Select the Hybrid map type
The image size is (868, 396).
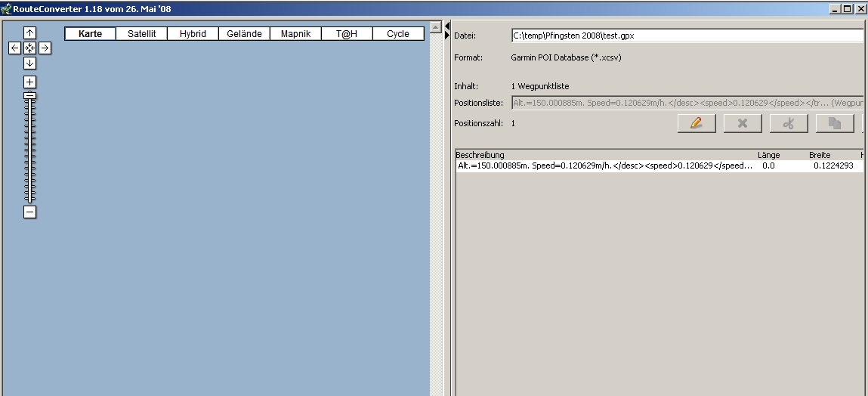coord(193,34)
